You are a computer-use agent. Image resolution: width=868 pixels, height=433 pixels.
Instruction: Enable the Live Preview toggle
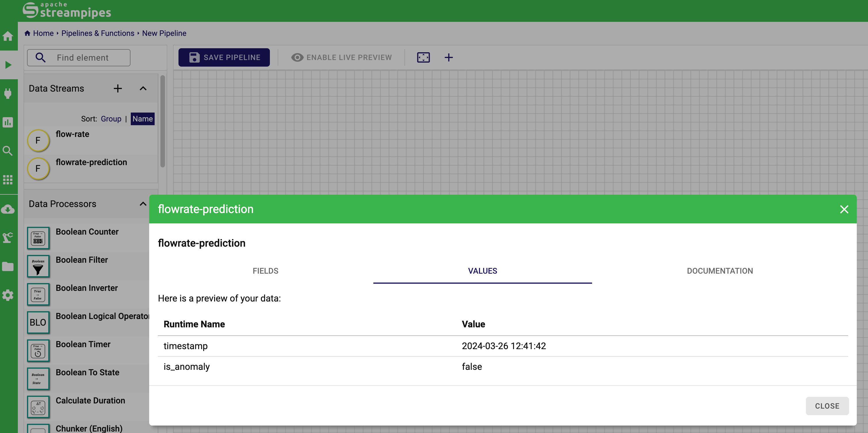click(341, 57)
